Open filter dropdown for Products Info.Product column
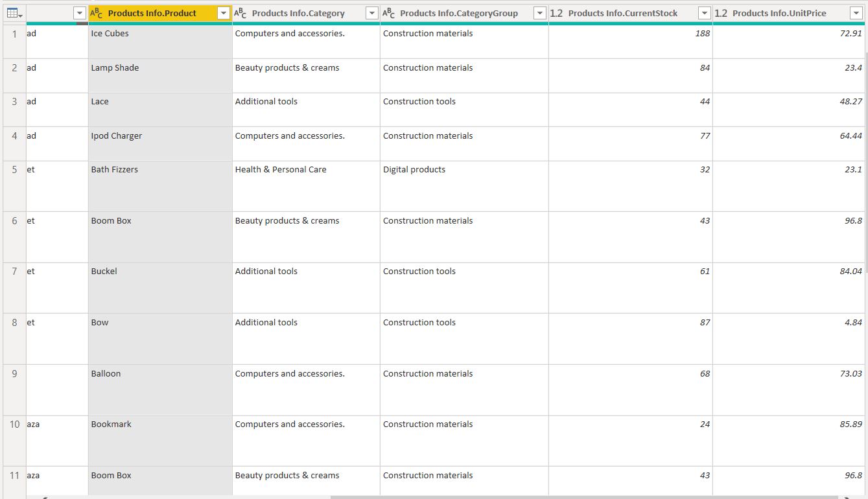The height and width of the screenshot is (499, 868). pos(224,13)
